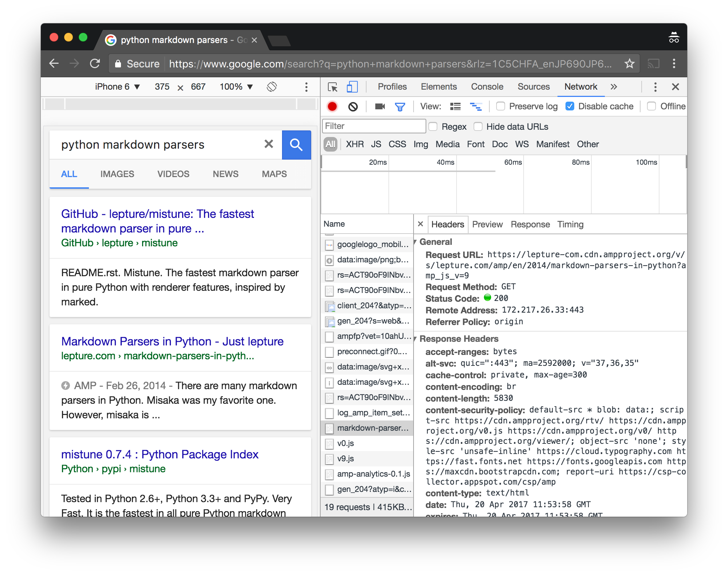
Task: Open the Profiles panel tab
Action: click(x=392, y=87)
